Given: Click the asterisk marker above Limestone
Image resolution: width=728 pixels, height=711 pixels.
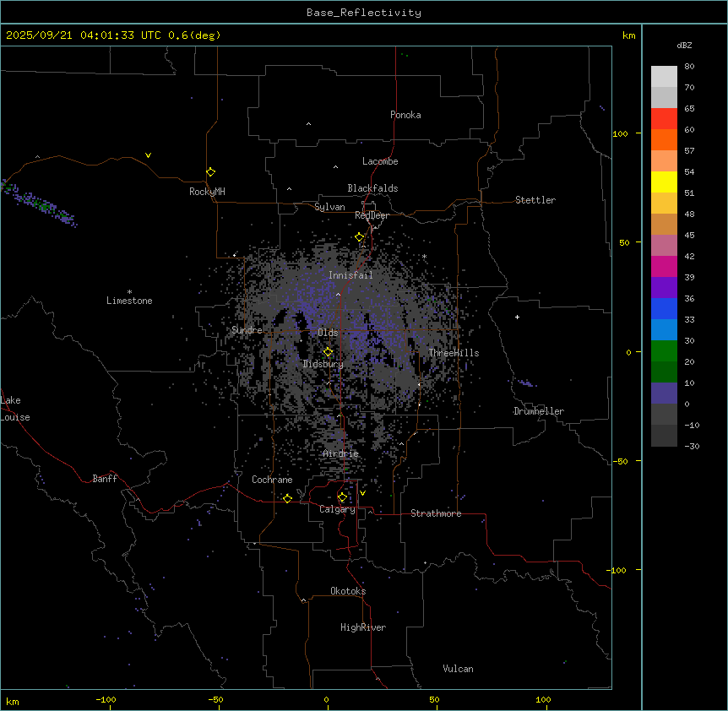Looking at the screenshot, I should click(129, 291).
